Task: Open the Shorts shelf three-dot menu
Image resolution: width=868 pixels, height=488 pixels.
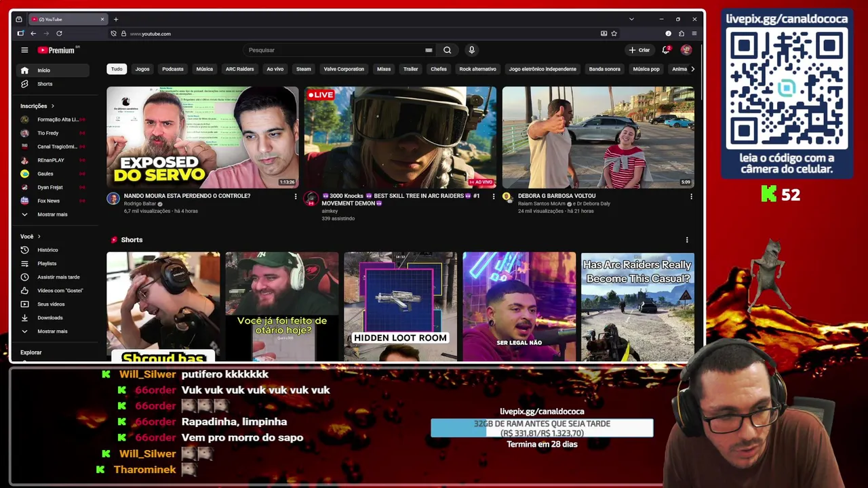Action: (687, 240)
